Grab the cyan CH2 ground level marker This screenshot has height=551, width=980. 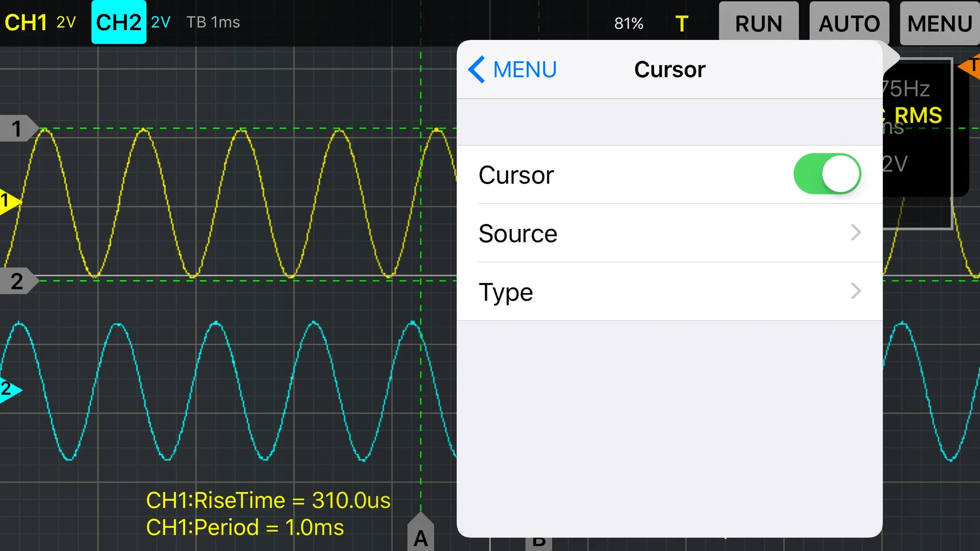pos(9,389)
